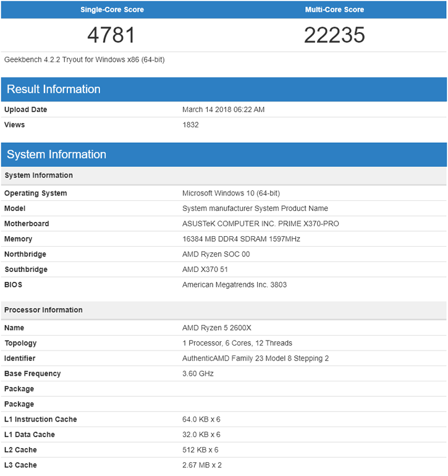The image size is (448, 476).
Task: Select 1 Processor, 6 Cores, 12 Threads
Action: click(237, 343)
